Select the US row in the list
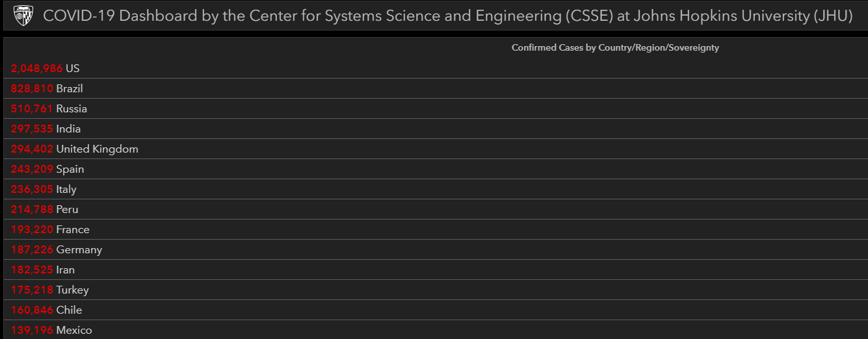Image resolution: width=868 pixels, height=339 pixels. [x=436, y=68]
